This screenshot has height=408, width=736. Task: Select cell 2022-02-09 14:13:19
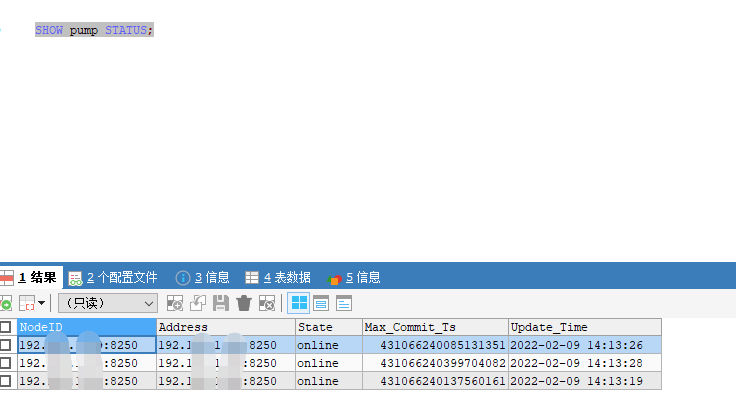point(585,381)
